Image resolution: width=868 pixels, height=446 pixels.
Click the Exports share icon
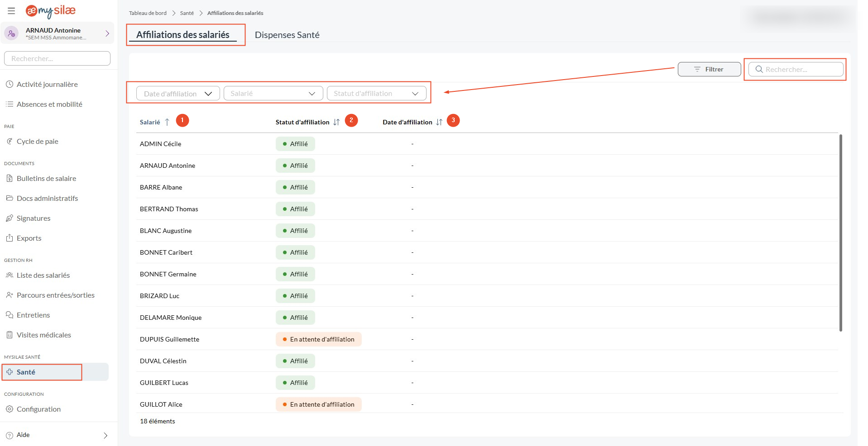click(10, 238)
